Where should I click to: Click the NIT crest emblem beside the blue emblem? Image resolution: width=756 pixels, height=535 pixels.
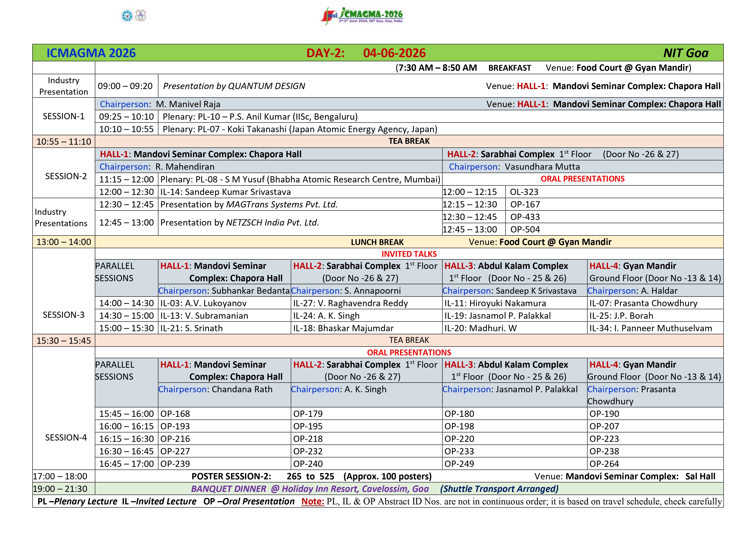pos(141,16)
